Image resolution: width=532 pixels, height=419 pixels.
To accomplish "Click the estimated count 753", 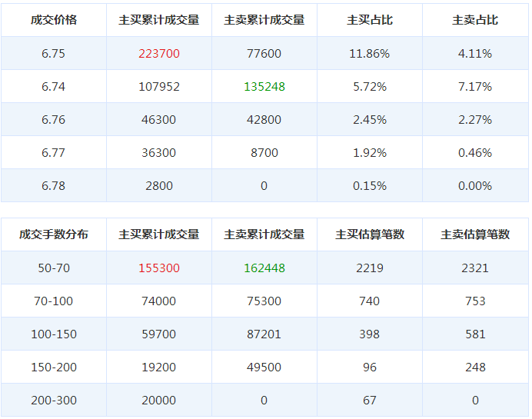I will (475, 301).
